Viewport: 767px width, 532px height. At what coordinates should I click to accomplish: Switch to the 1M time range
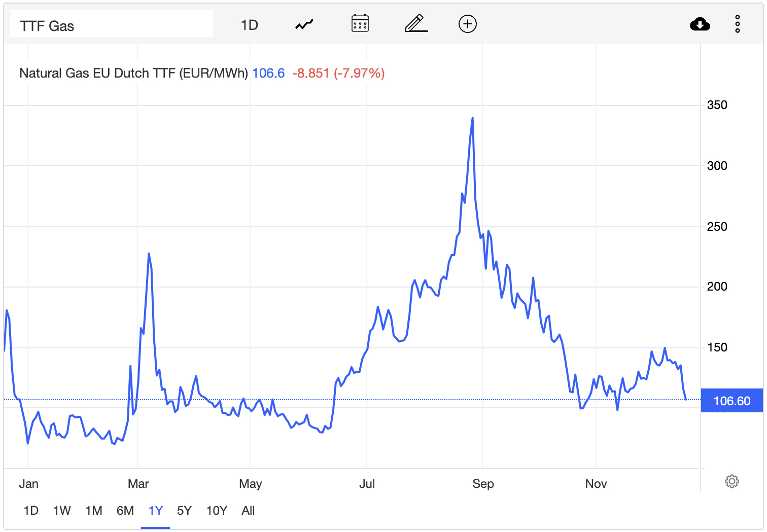pyautogui.click(x=94, y=511)
